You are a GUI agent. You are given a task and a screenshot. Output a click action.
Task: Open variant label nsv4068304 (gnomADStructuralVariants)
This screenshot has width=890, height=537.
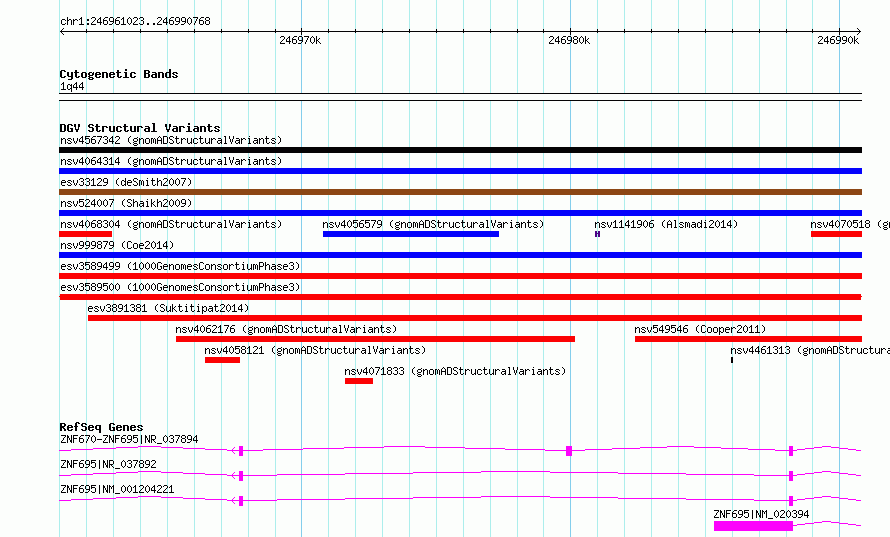171,224
